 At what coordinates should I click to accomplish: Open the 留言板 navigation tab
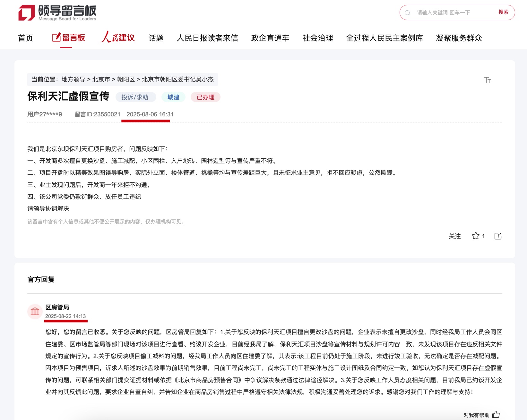click(x=69, y=38)
